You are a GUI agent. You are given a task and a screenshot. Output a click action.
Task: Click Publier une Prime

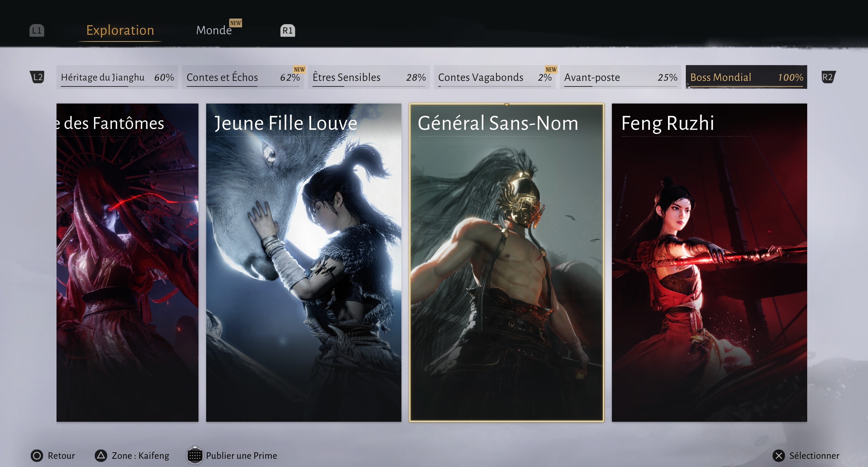click(x=242, y=455)
